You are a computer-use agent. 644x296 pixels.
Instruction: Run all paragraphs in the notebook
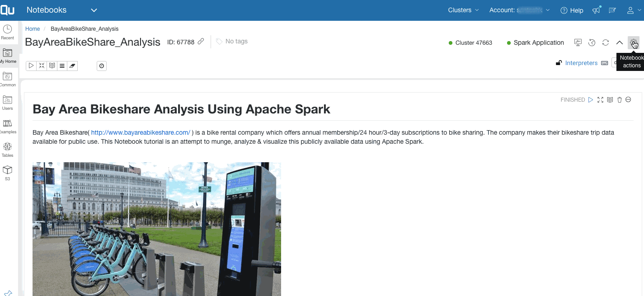coord(31,66)
